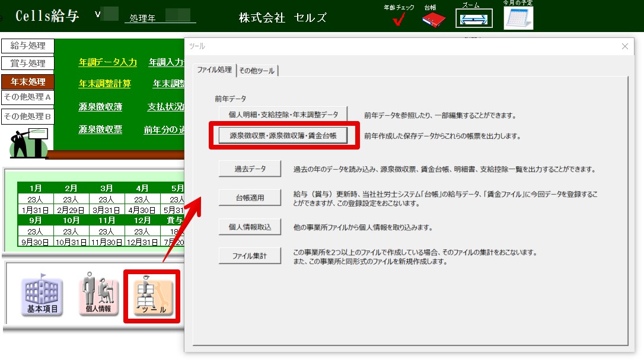The width and height of the screenshot is (644, 362).
Task: Click the 基本項目 building icon
Action: tap(42, 296)
